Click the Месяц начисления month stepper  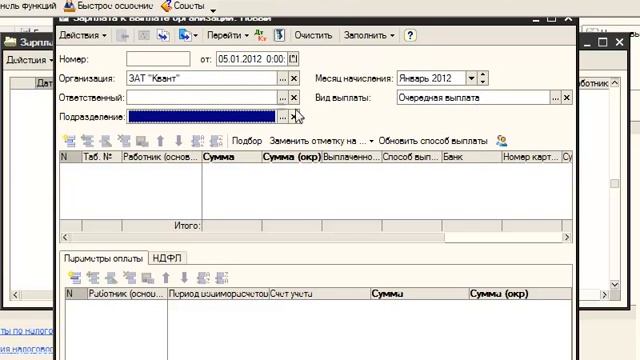point(483,78)
